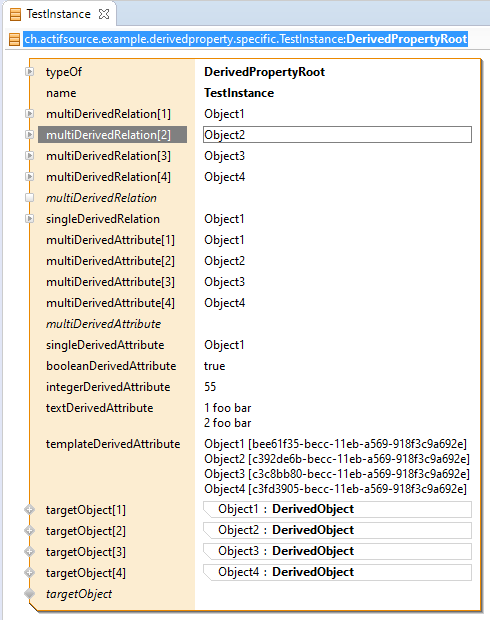
Task: Select the textDerivedAttribute label
Action: coord(100,408)
